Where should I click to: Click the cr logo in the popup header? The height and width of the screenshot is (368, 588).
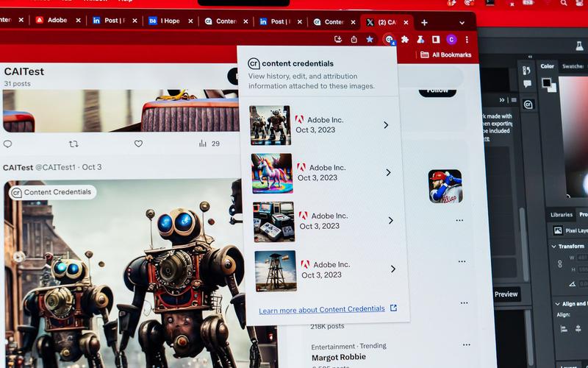pyautogui.click(x=254, y=63)
